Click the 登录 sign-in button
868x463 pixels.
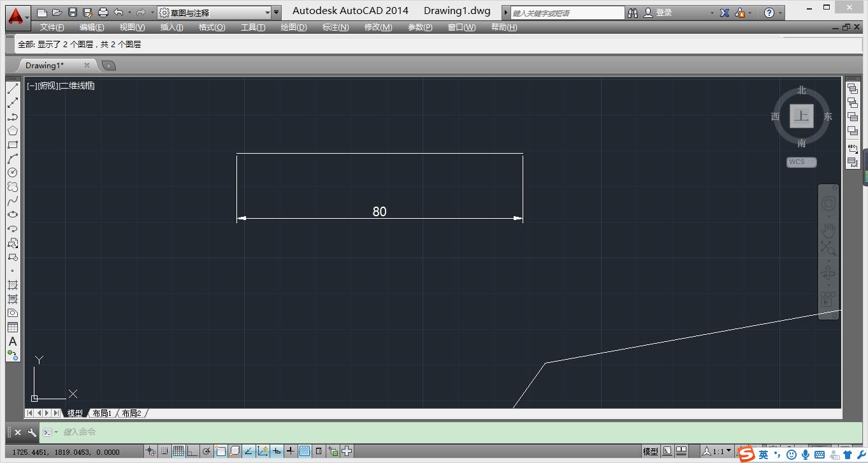click(x=664, y=12)
